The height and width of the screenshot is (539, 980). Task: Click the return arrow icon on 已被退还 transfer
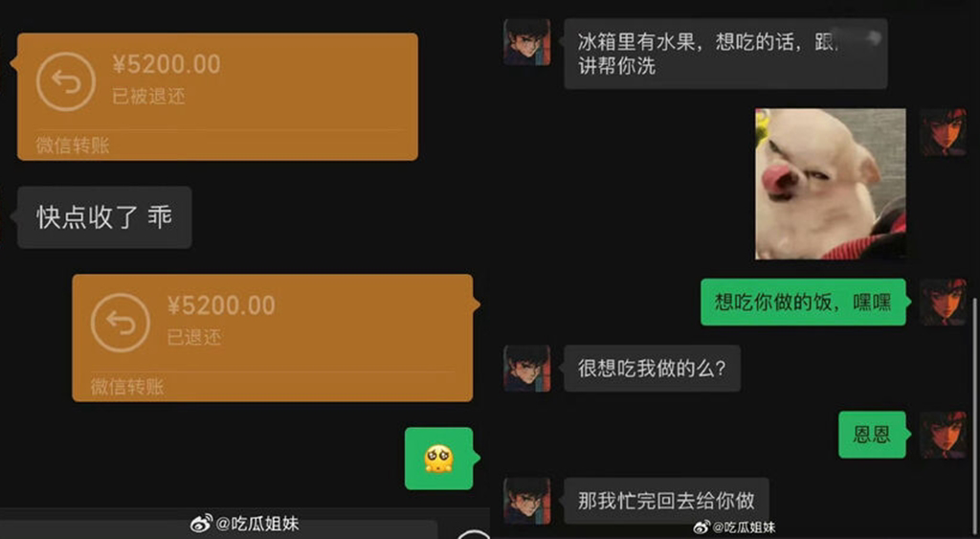pos(66,82)
